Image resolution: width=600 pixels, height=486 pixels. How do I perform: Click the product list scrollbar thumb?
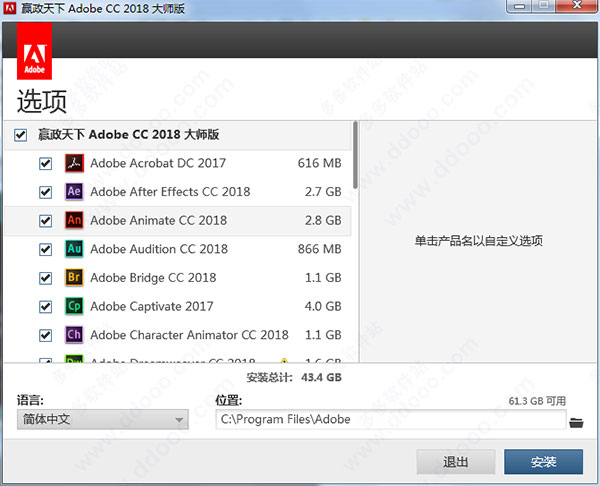[355, 155]
